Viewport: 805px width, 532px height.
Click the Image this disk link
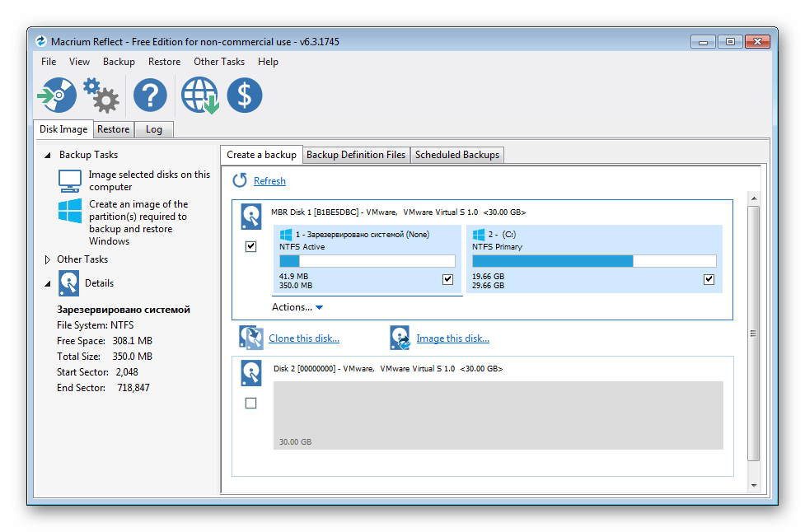(452, 338)
